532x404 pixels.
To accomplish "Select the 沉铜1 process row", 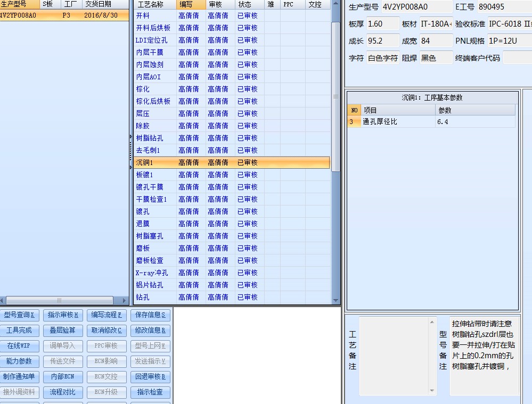I will coord(232,162).
